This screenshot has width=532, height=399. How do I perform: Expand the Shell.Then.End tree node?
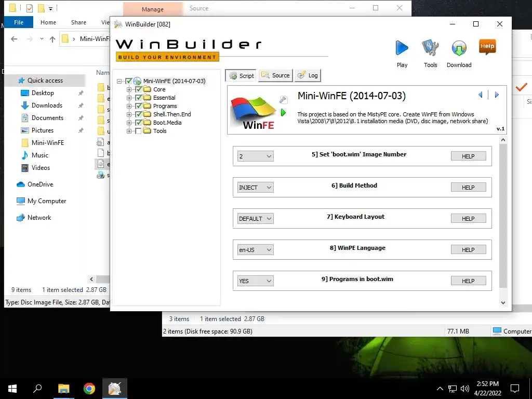tap(129, 114)
